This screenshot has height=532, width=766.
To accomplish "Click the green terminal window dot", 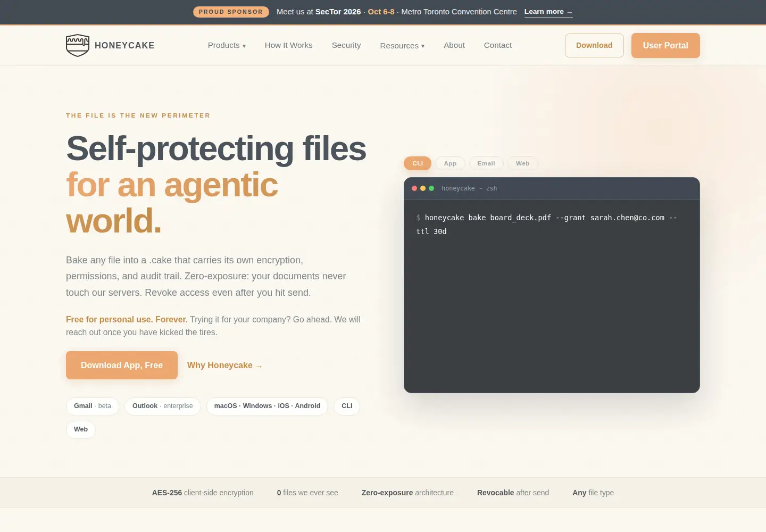I will tap(431, 188).
